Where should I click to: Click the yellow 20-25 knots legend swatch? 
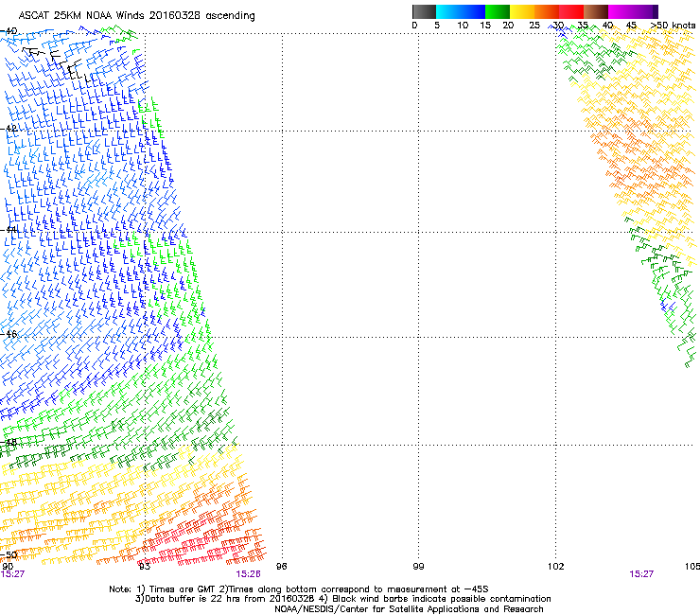(x=522, y=11)
